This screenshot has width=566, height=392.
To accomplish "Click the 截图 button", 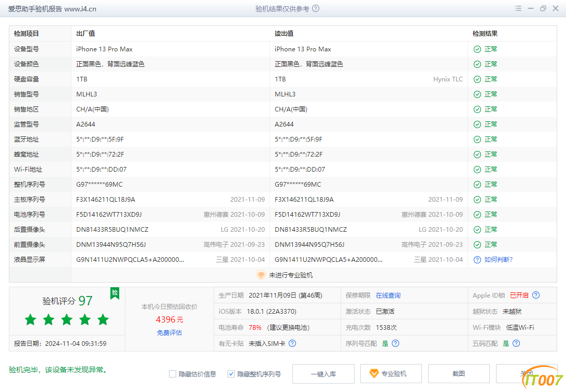I will (x=459, y=374).
